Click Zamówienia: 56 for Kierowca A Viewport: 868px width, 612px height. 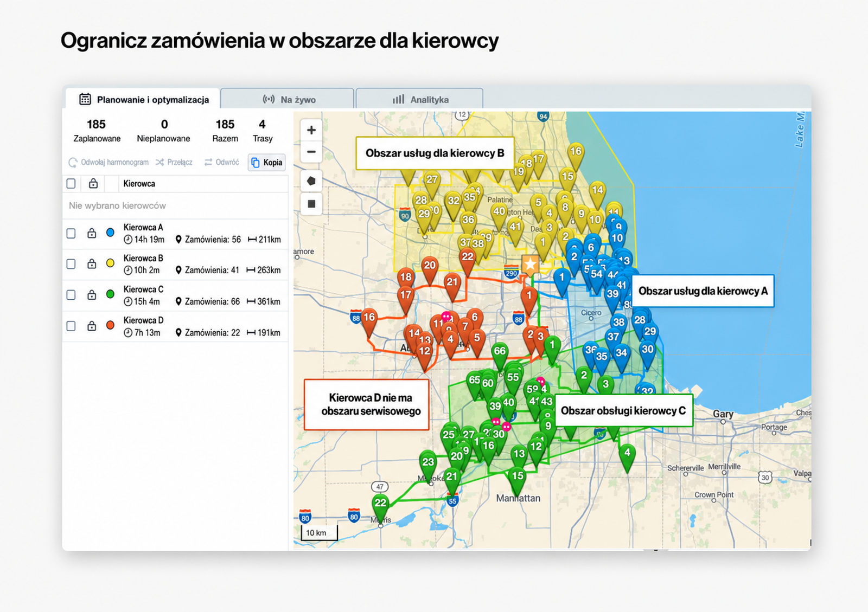208,240
